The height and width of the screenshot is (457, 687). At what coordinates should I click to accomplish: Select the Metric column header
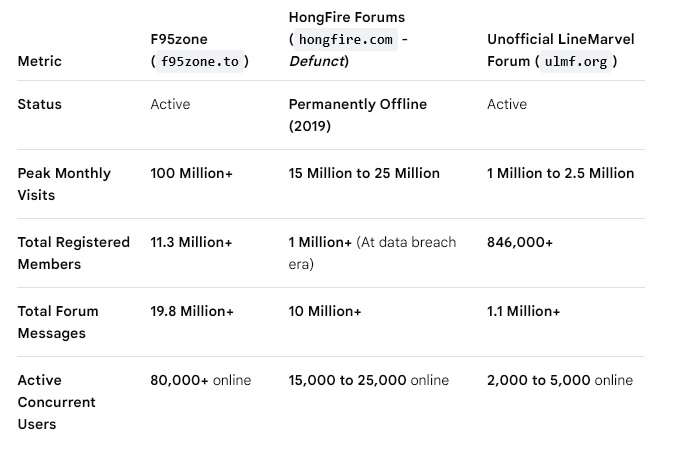(x=39, y=61)
